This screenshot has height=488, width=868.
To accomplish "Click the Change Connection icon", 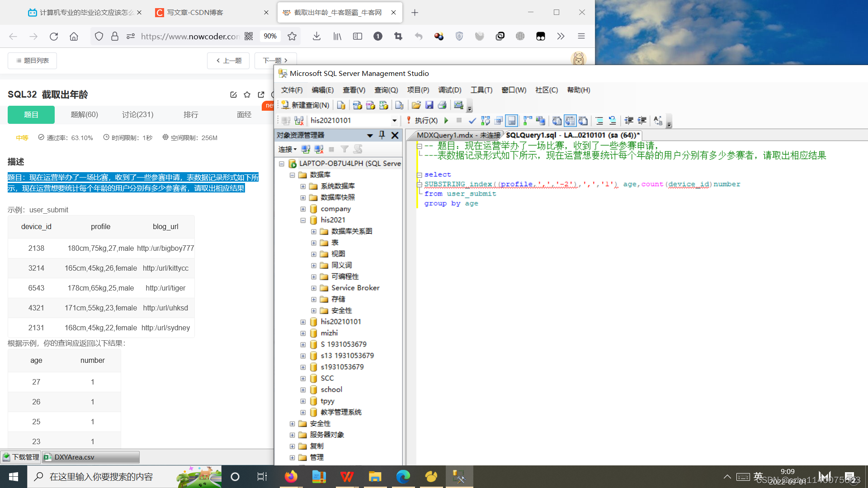I will [299, 121].
